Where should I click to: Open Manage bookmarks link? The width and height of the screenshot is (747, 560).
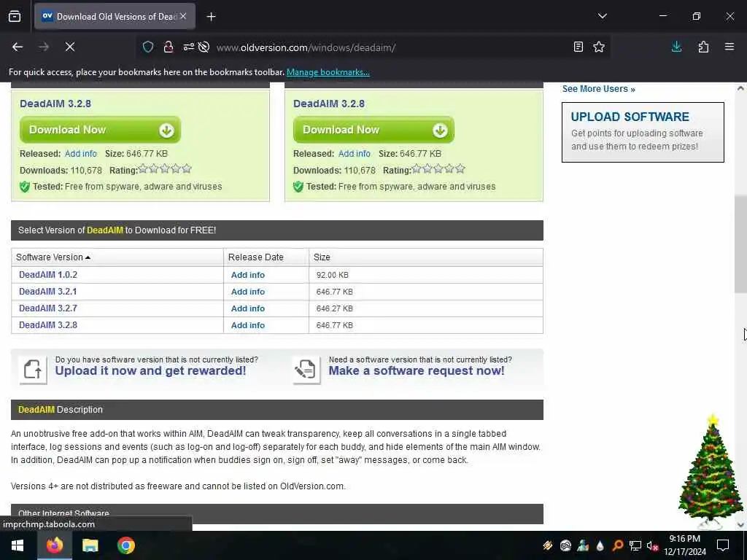pos(328,72)
